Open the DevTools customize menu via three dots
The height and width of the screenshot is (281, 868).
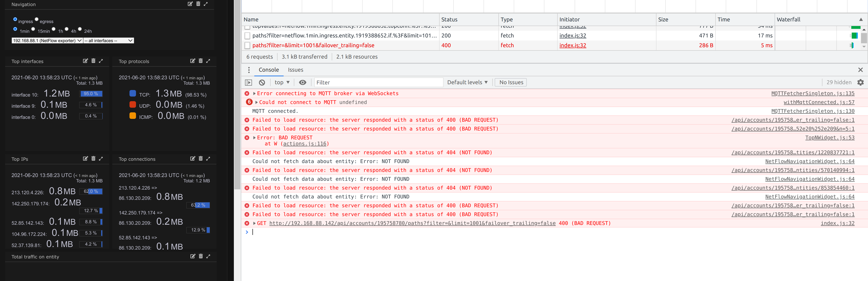(249, 70)
